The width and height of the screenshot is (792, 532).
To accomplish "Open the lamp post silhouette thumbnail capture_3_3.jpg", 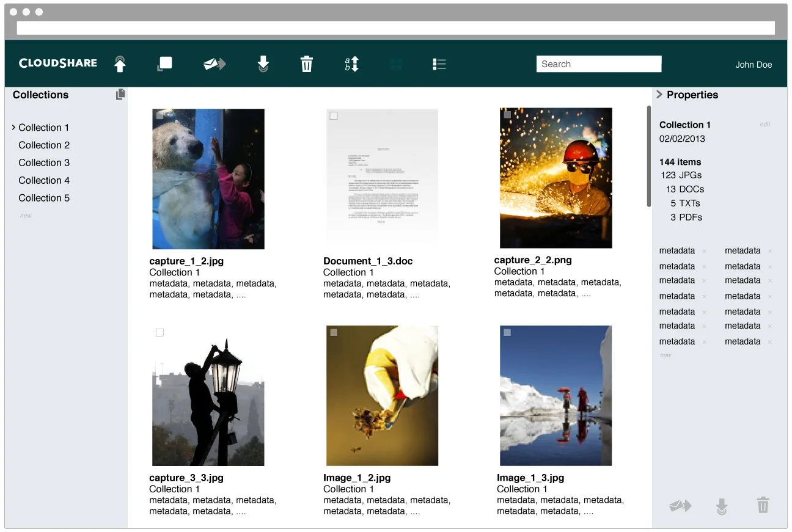I will (x=208, y=396).
